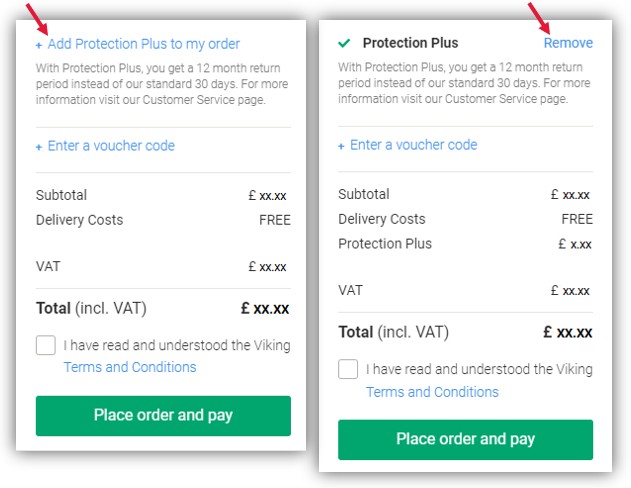Click the Protection Plus price line item

point(385,244)
